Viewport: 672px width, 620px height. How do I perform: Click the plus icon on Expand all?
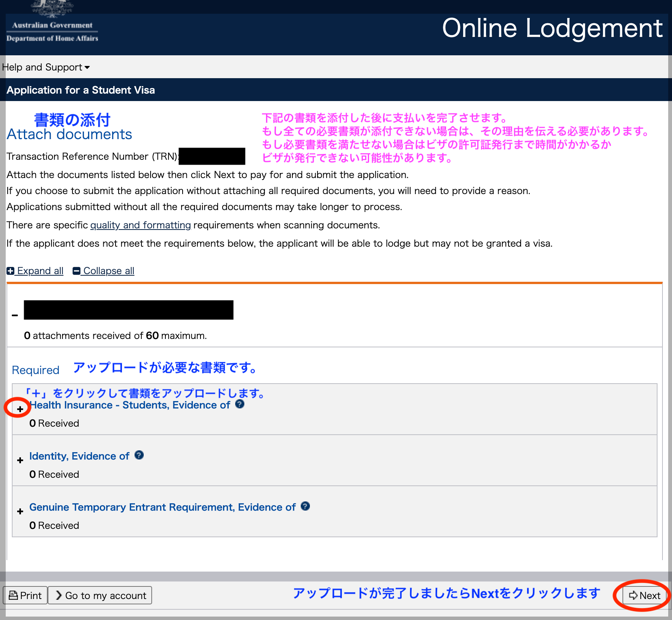[11, 271]
